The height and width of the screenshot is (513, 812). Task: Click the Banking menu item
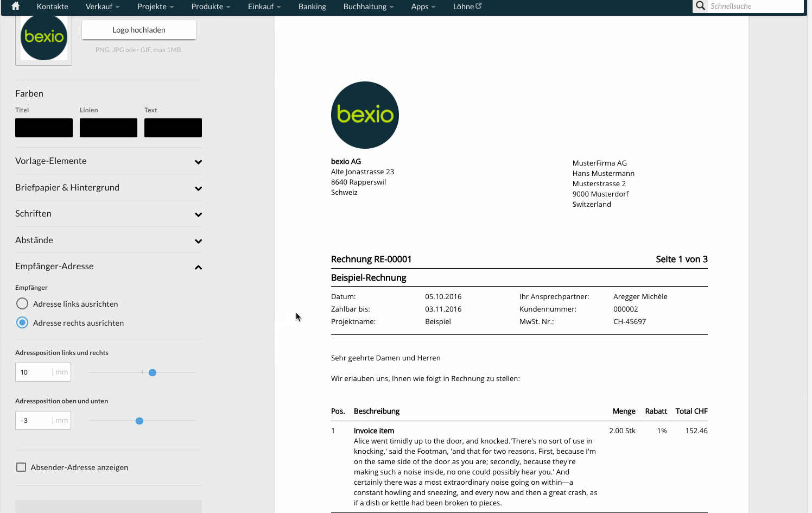click(312, 7)
